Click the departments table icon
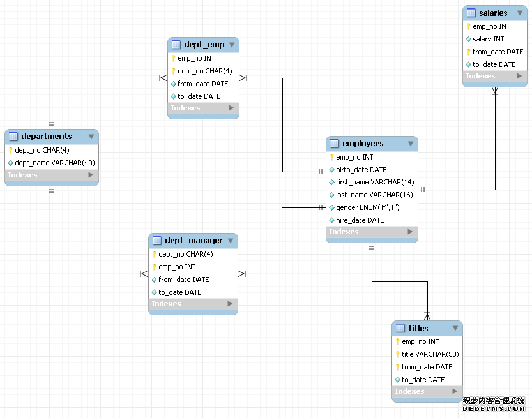The height and width of the screenshot is (418, 532). pyautogui.click(x=13, y=136)
